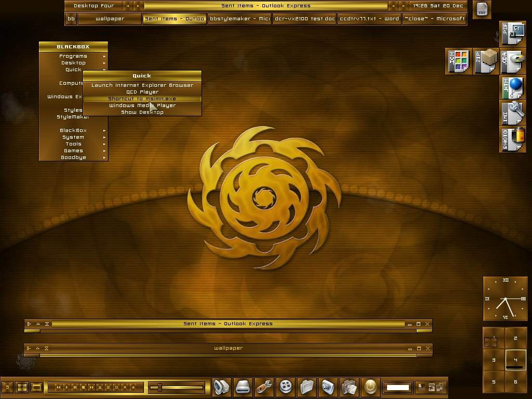The height and width of the screenshot is (399, 532).
Task: Expand the Tools submenu
Action: point(74,144)
